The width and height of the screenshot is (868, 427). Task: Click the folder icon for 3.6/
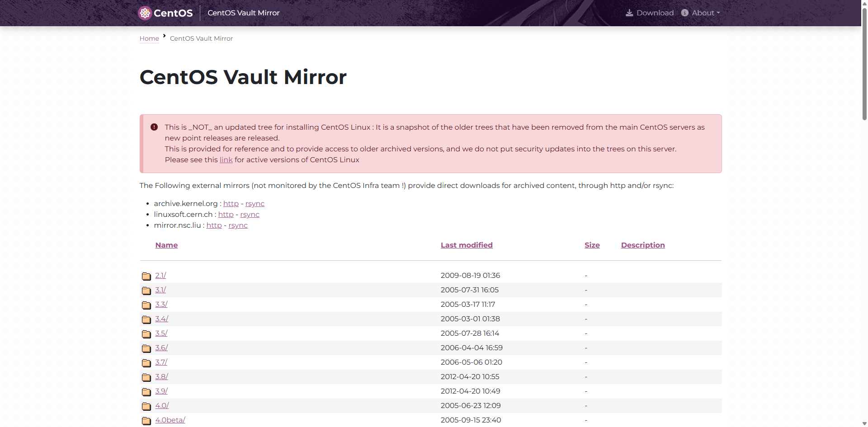point(146,348)
